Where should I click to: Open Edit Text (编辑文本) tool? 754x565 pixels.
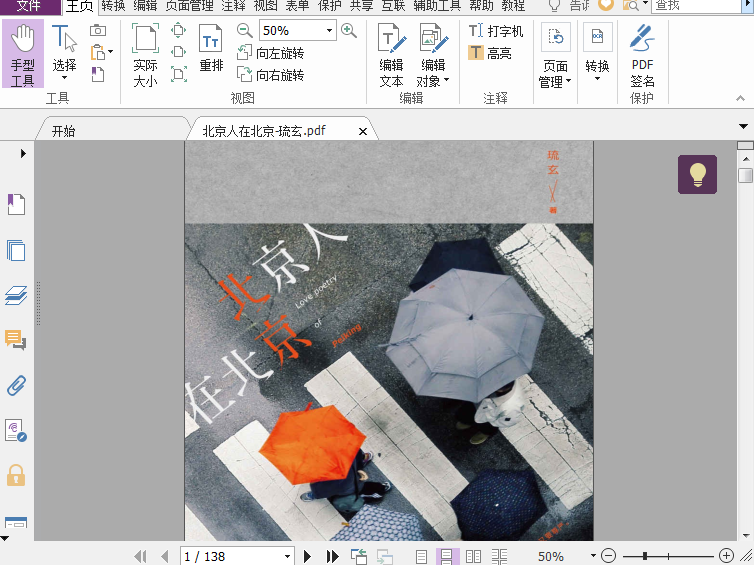coord(391,55)
